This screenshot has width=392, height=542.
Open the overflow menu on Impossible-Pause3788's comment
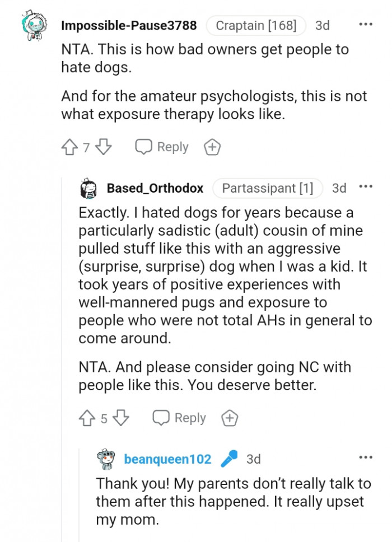(366, 24)
